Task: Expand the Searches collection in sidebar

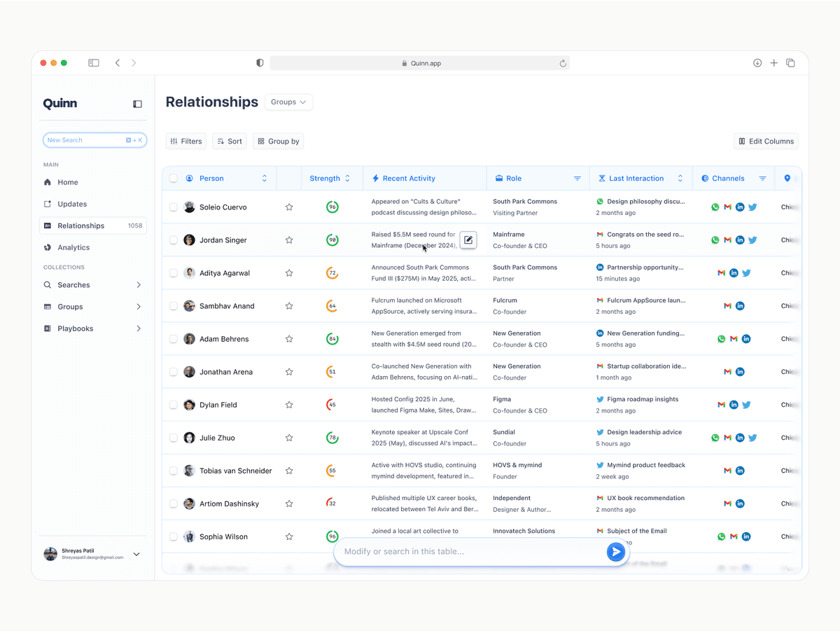Action: (x=139, y=285)
